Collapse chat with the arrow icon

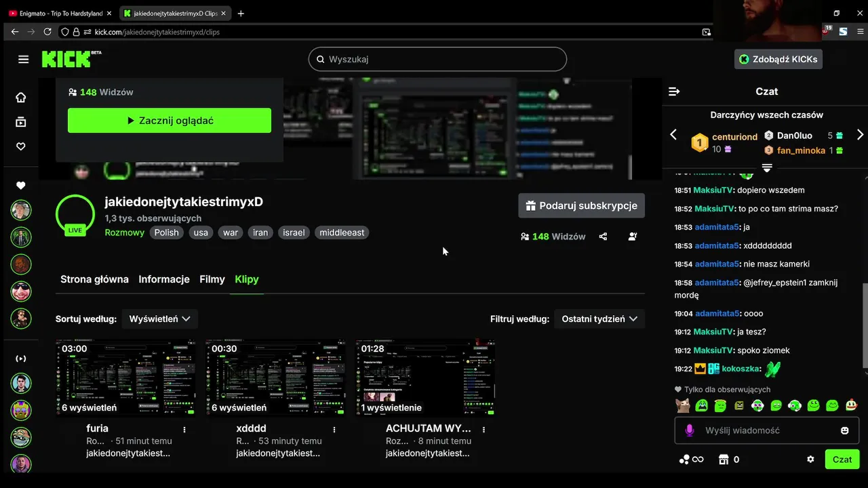coord(674,91)
